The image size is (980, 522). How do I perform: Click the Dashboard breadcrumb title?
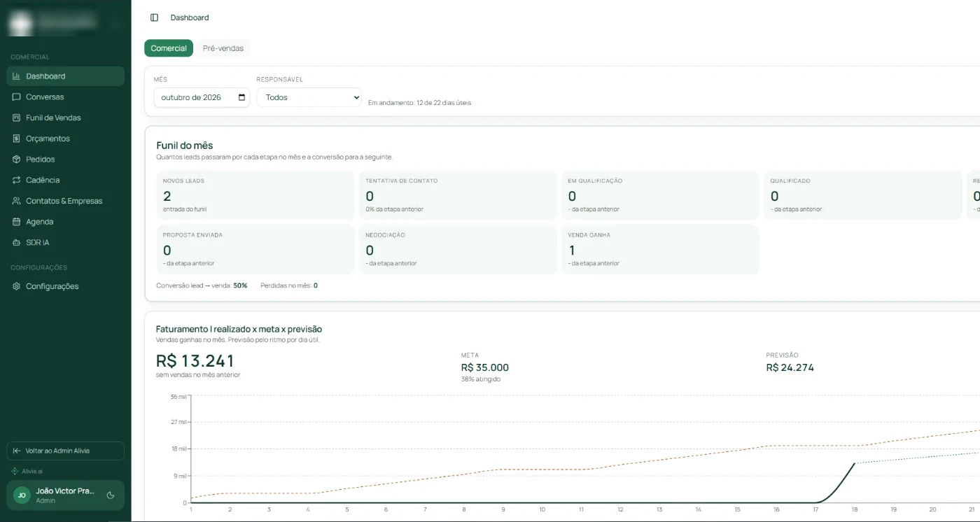190,17
